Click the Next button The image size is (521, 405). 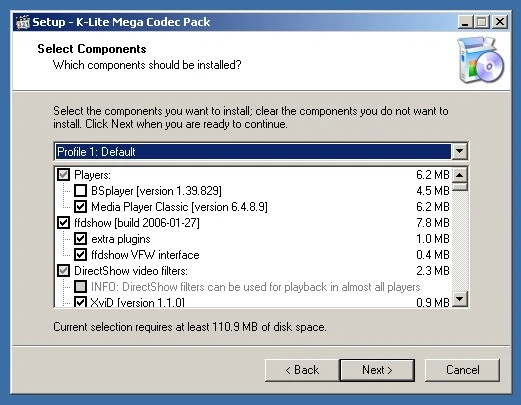377,370
